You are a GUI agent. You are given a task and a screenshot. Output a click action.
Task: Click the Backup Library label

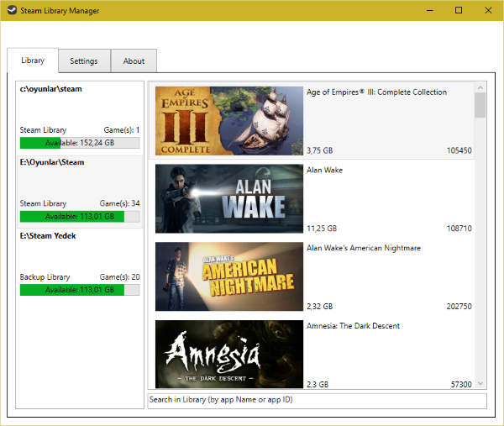pos(45,276)
